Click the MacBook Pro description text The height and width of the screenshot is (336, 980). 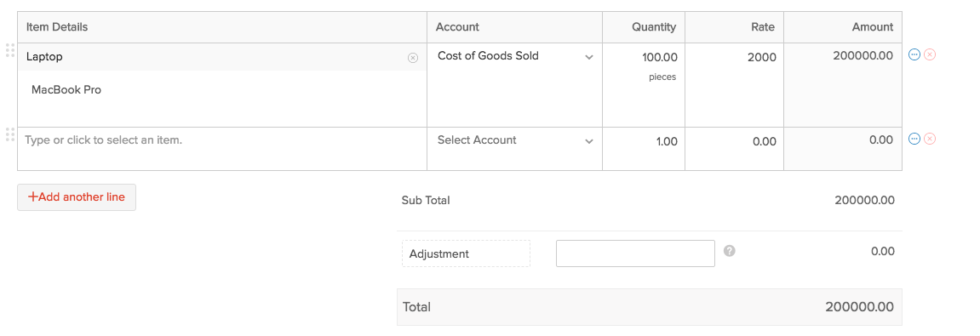[x=66, y=90]
